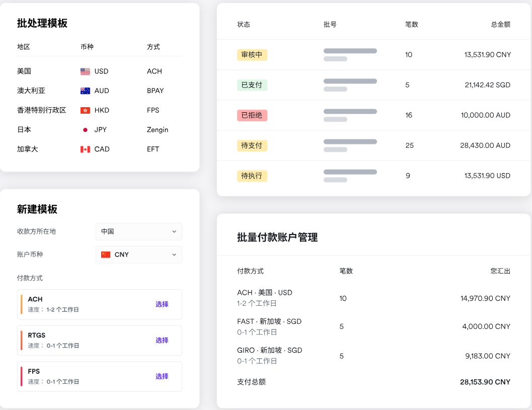Click the Australian flag icon beside AUD
The height and width of the screenshot is (410, 532).
click(85, 91)
